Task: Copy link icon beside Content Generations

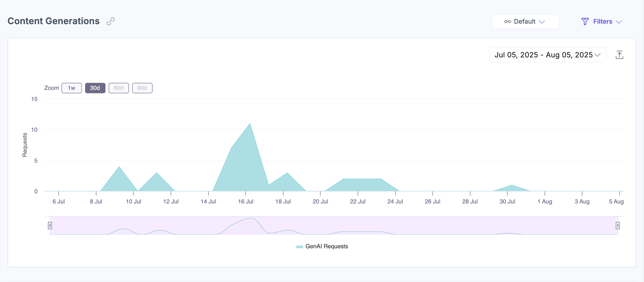Action: point(110,21)
